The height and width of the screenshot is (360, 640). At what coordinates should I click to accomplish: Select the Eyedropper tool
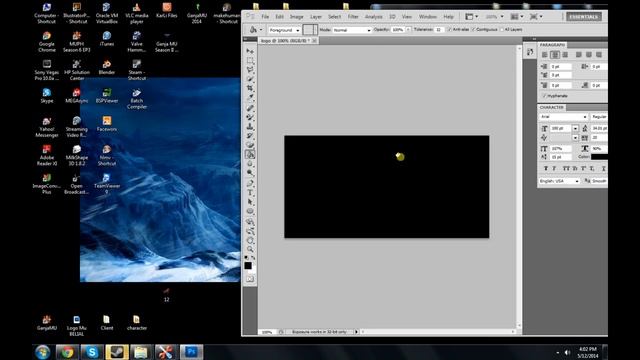point(250,98)
